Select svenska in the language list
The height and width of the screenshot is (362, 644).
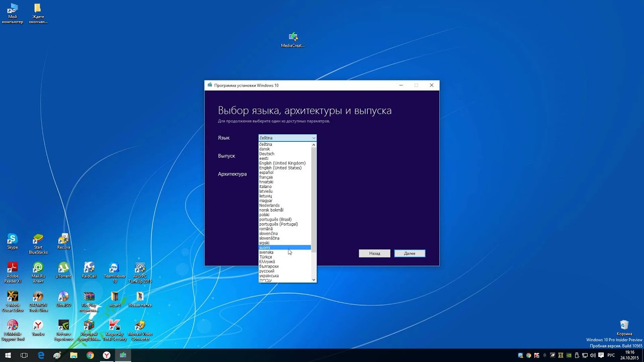point(285,252)
